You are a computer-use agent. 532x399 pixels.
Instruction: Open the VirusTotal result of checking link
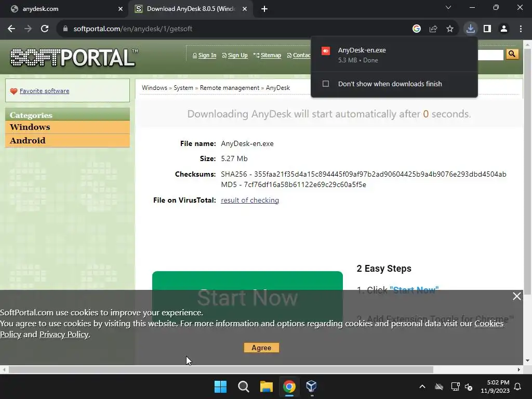[250, 200]
